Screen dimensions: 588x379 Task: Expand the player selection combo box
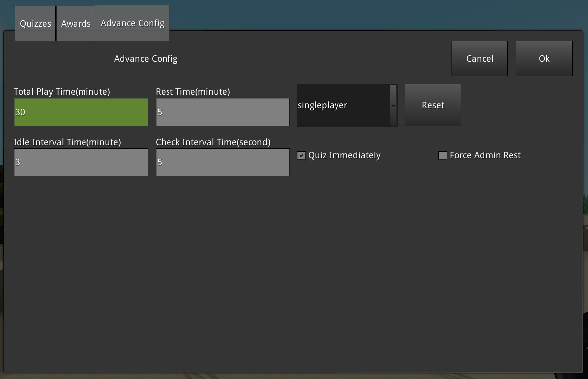(x=346, y=105)
